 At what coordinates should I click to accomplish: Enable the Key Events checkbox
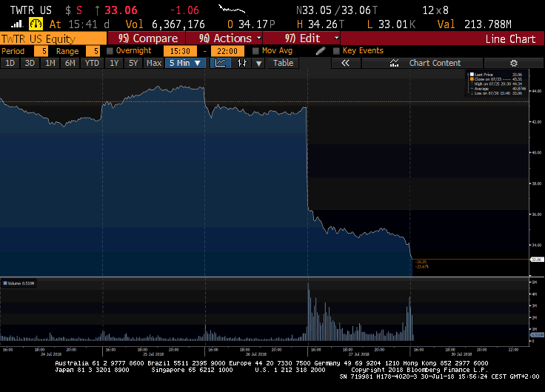coord(336,51)
